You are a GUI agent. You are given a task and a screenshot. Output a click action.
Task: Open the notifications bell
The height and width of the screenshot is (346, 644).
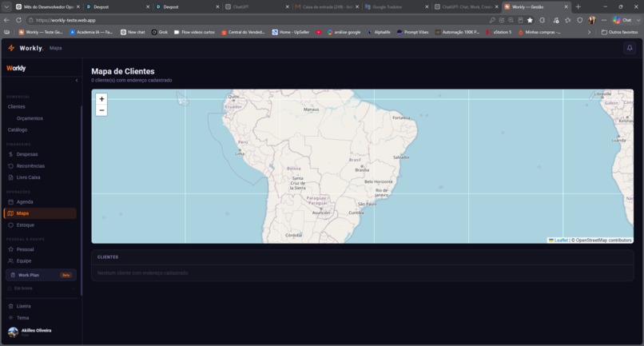[630, 48]
